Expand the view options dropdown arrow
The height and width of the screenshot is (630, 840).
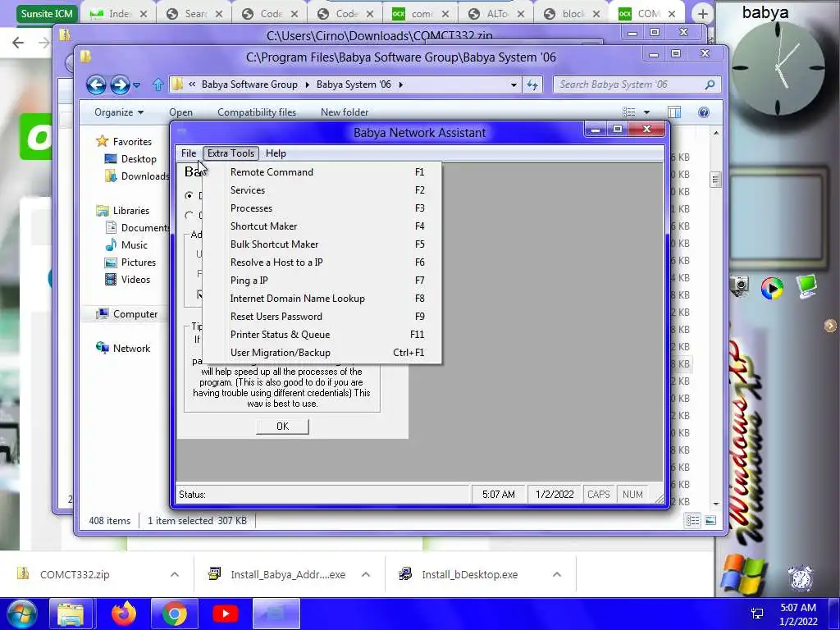click(x=646, y=112)
